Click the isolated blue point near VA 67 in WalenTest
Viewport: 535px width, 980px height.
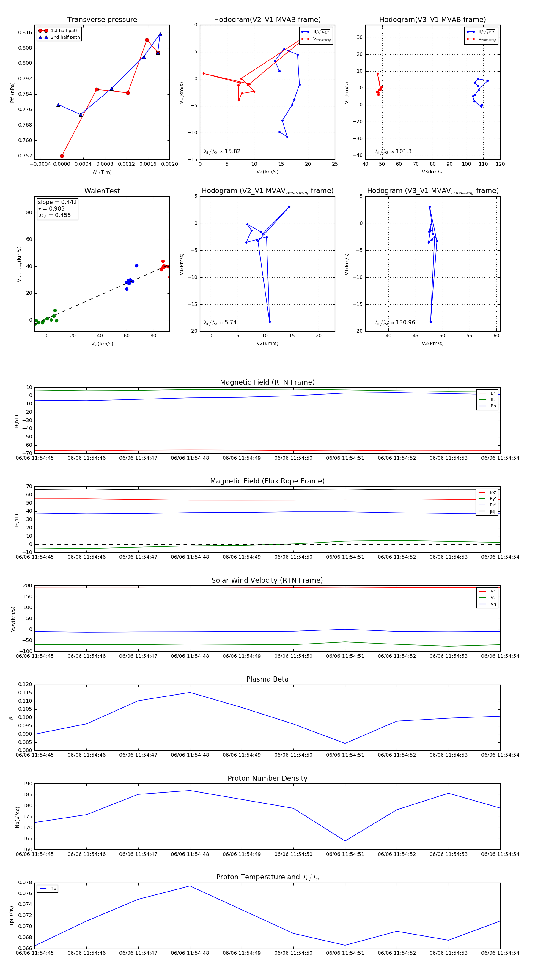[136, 265]
